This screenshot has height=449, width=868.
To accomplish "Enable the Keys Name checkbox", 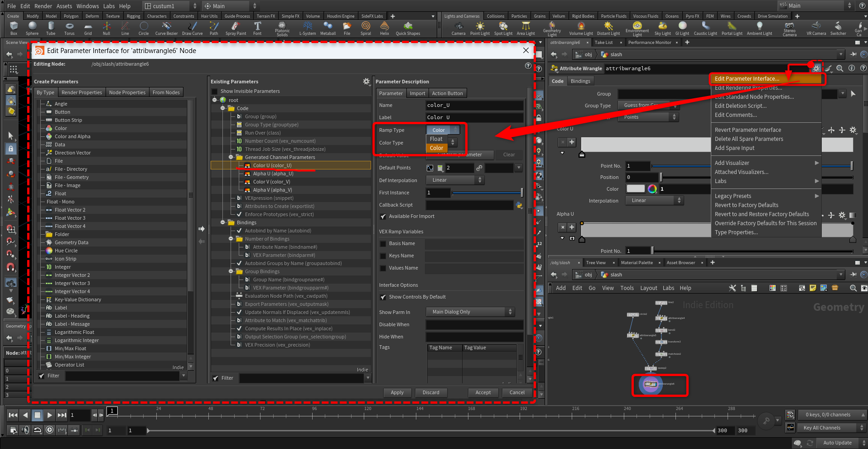I will (x=383, y=256).
